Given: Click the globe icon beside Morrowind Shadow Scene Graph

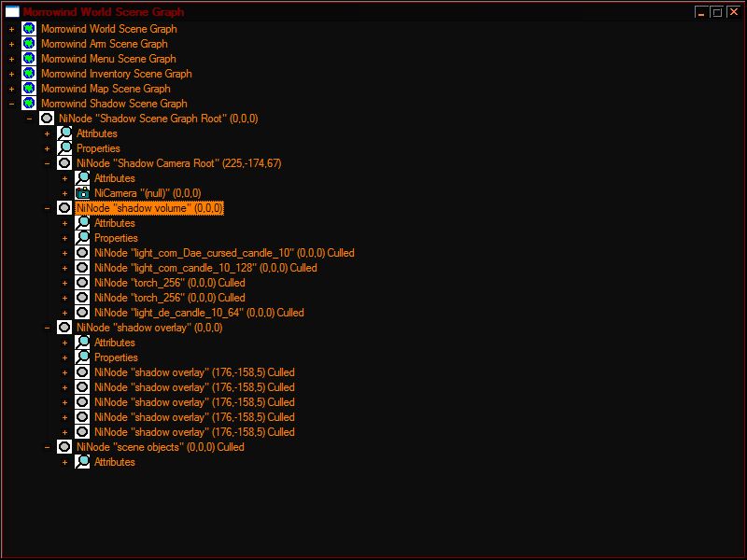Looking at the screenshot, I should 29,104.
